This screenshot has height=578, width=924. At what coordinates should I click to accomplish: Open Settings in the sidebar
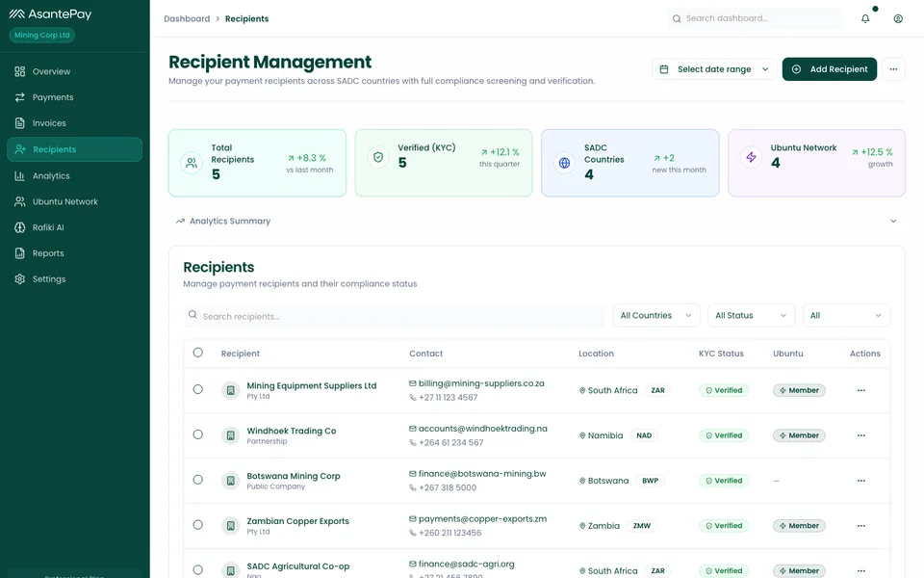(74, 279)
